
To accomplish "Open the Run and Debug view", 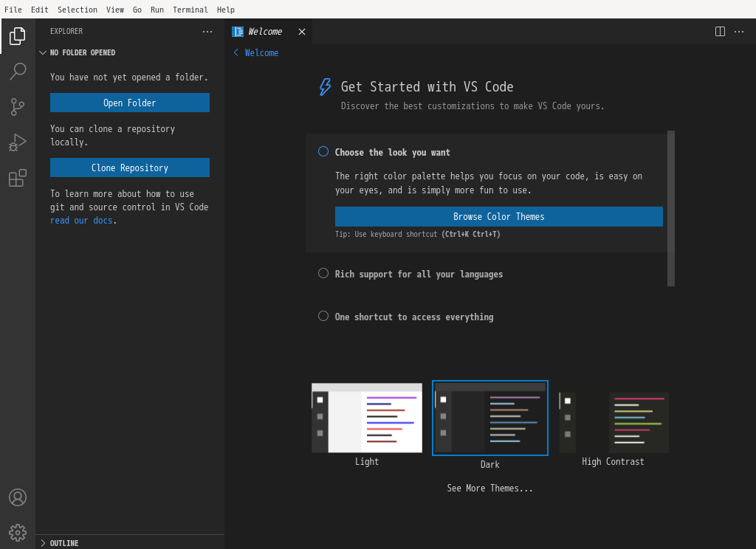I will point(18,142).
